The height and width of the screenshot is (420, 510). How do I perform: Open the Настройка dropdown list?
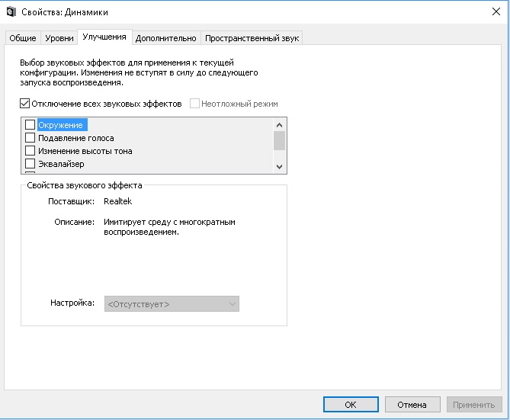pyautogui.click(x=172, y=304)
